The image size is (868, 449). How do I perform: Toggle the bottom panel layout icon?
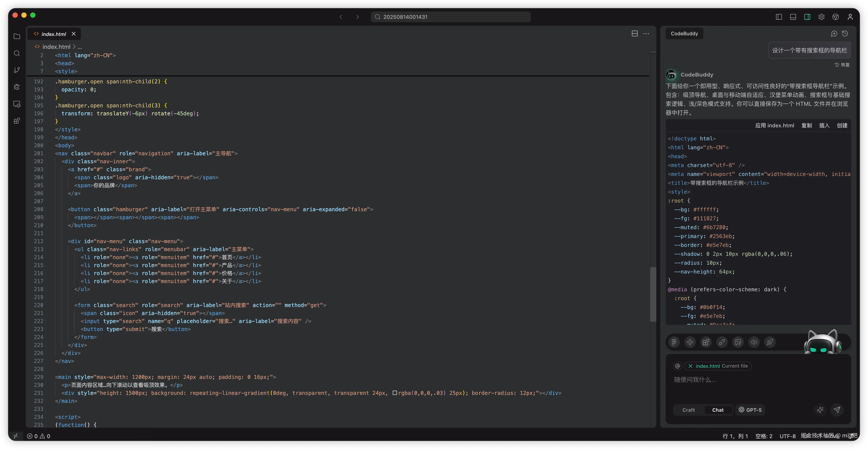pyautogui.click(x=793, y=17)
